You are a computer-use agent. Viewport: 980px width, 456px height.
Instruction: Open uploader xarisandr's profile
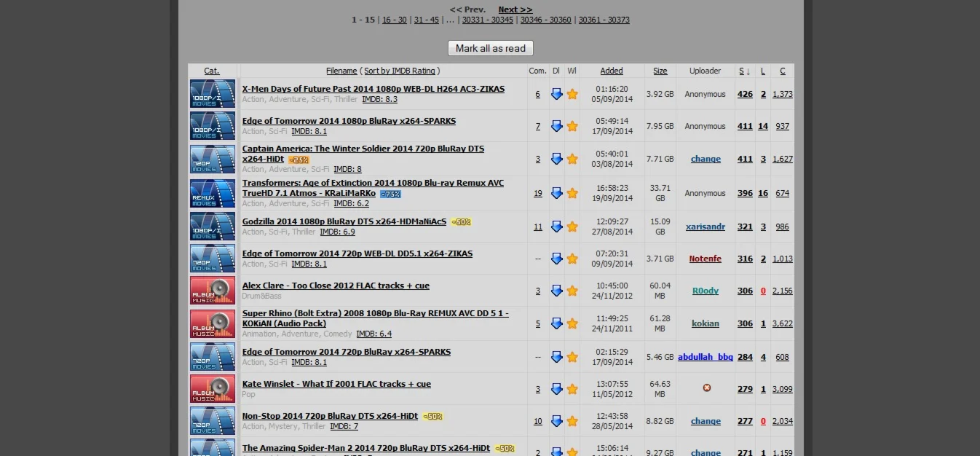click(706, 227)
